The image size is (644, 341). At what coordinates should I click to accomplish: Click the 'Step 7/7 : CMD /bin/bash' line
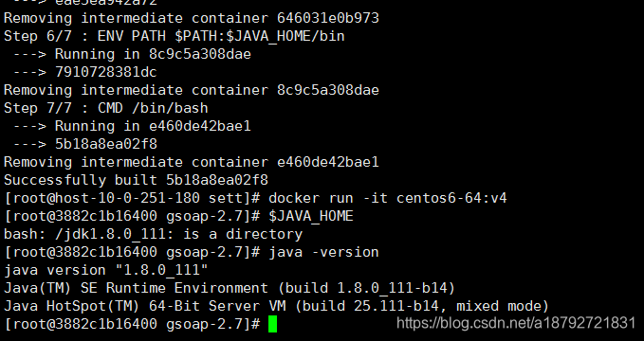[106, 108]
